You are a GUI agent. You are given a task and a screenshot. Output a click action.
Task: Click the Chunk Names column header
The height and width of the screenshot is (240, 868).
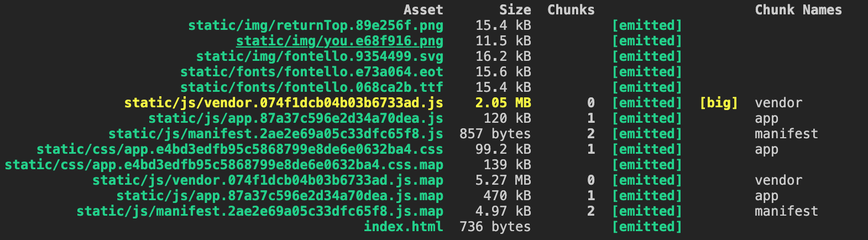(798, 10)
